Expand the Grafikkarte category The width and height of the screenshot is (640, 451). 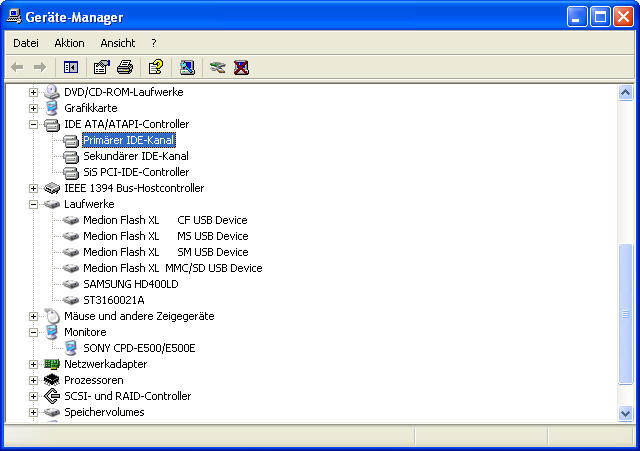click(x=34, y=108)
